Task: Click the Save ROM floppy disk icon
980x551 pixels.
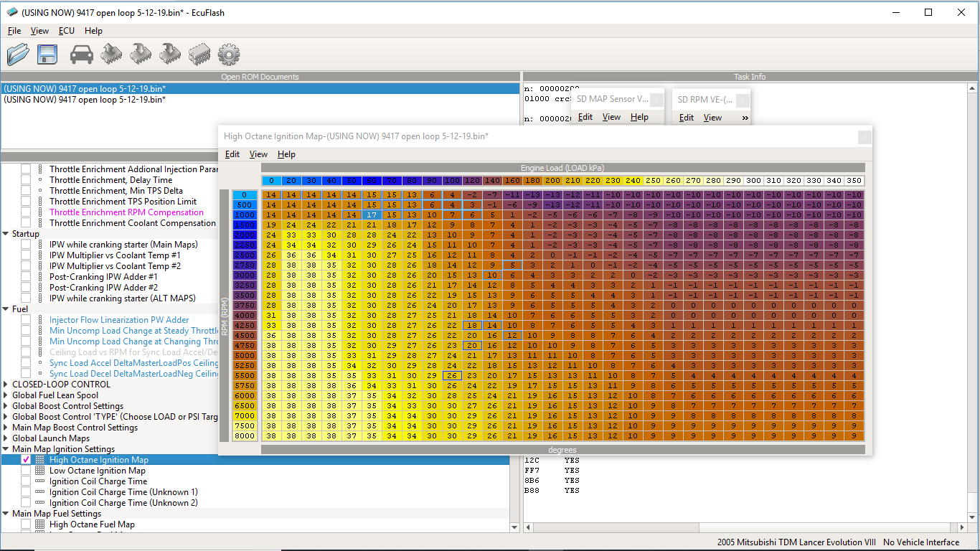Action: tap(48, 54)
